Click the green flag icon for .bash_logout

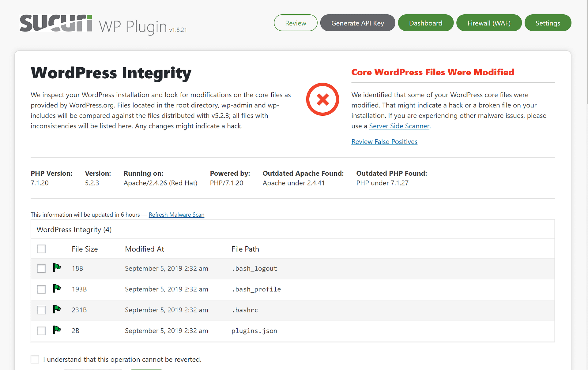[57, 267]
